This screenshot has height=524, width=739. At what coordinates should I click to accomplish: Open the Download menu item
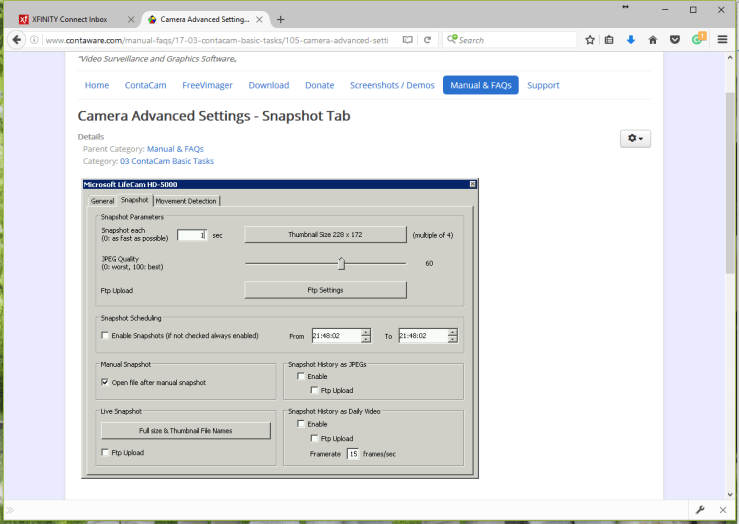tap(269, 85)
